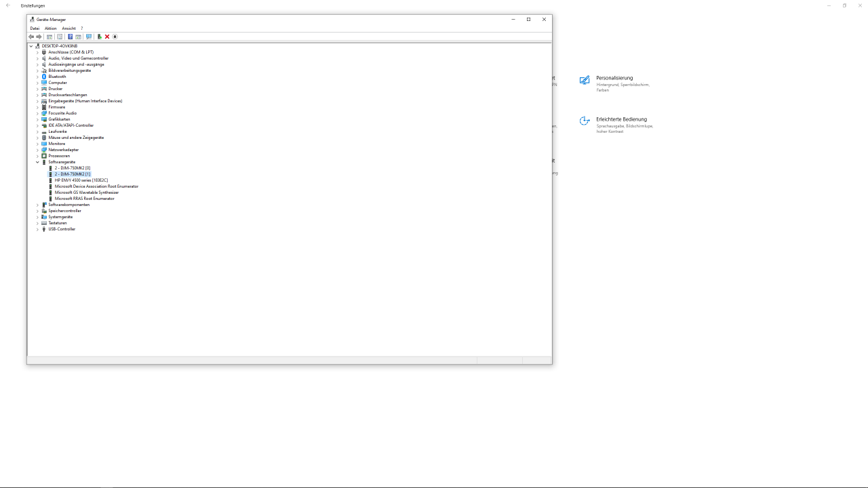Click the Systemgeräte category icon
The width and height of the screenshot is (868, 488).
click(44, 217)
